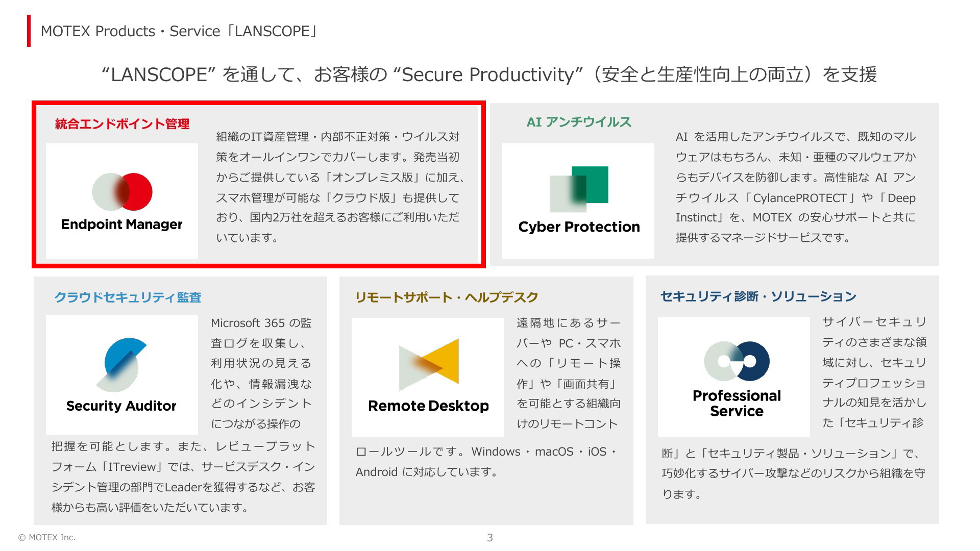The height and width of the screenshot is (551, 980).
Task: Click the セキュリティ診断・ソリューション heading
Action: pos(758,296)
